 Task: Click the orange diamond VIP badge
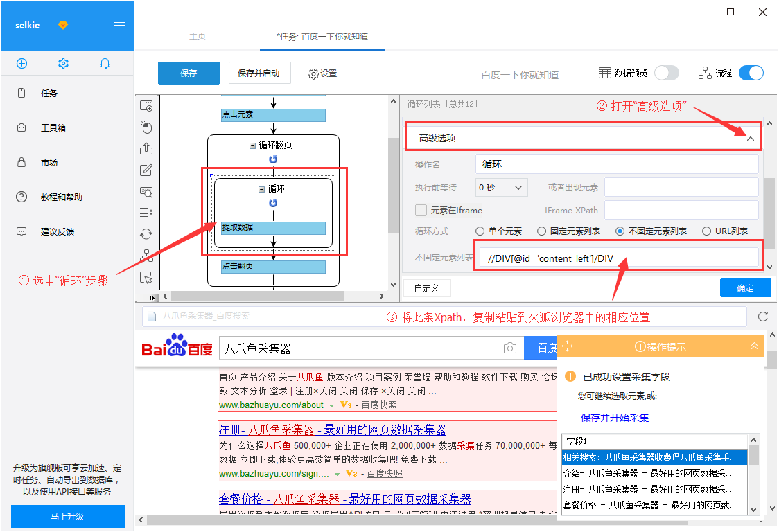pos(63,26)
